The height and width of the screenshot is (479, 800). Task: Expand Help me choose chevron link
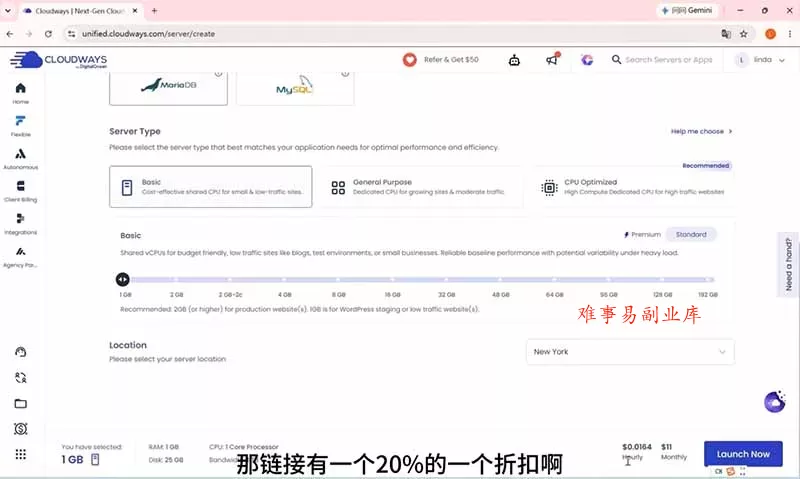(702, 131)
